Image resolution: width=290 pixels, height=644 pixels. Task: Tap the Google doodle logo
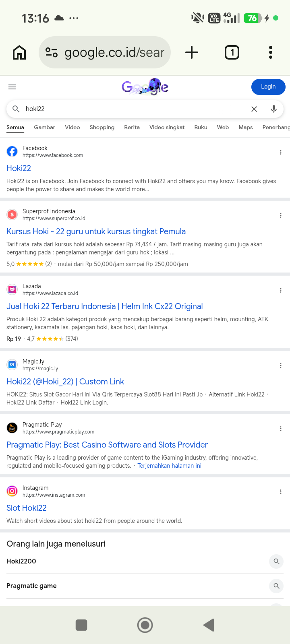pyautogui.click(x=145, y=87)
